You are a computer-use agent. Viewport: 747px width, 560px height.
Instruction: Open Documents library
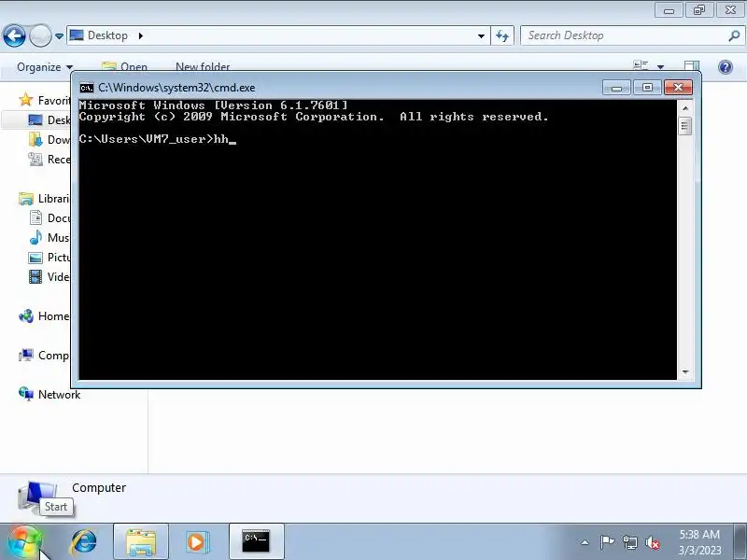[49, 218]
